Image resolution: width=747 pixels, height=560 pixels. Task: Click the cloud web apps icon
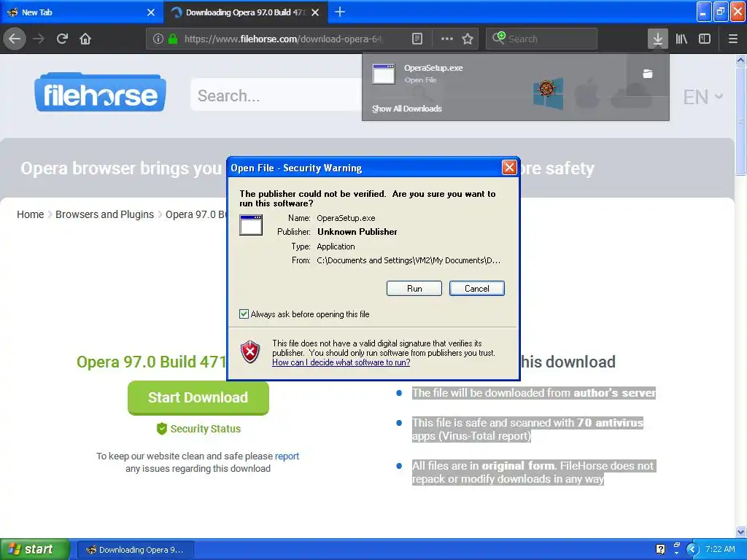click(x=631, y=96)
